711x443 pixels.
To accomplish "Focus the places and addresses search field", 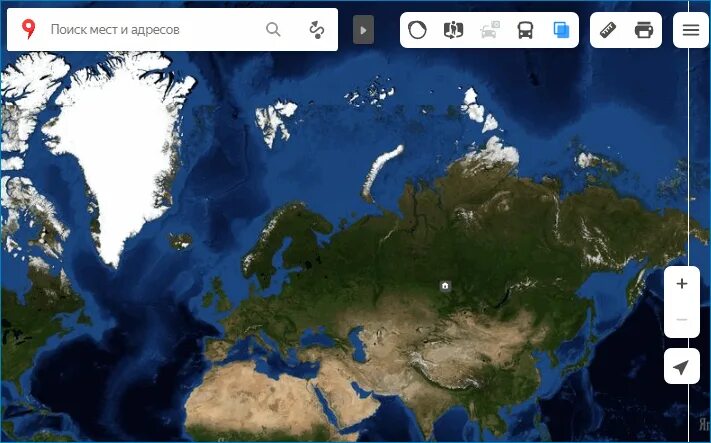I will click(x=154, y=29).
